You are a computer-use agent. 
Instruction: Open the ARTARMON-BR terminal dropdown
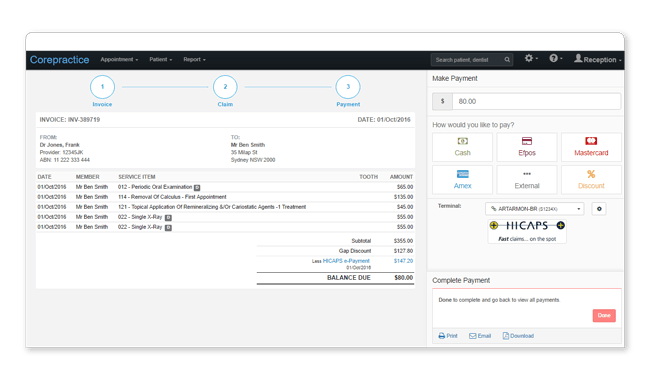[534, 209]
